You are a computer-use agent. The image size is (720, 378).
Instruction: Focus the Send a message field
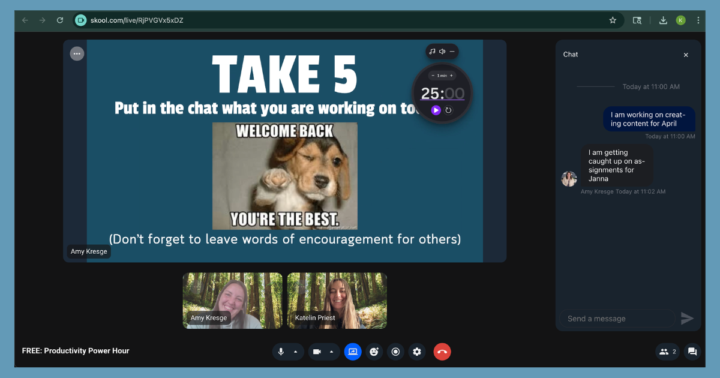(x=617, y=318)
